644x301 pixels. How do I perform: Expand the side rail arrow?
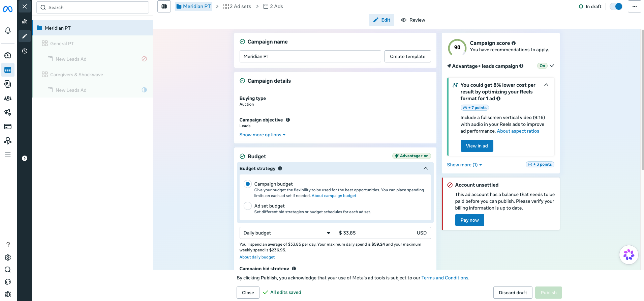tap(25, 158)
